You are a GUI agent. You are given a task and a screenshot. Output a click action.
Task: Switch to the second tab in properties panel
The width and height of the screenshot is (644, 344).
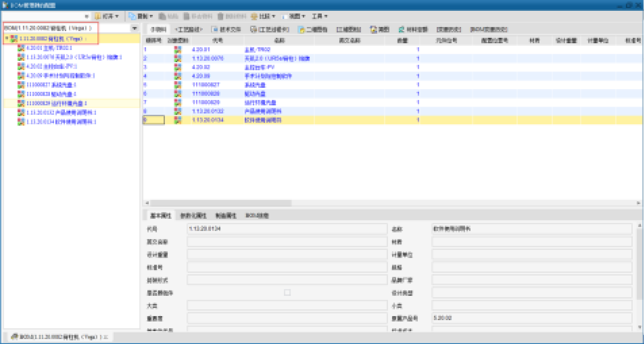[193, 216]
